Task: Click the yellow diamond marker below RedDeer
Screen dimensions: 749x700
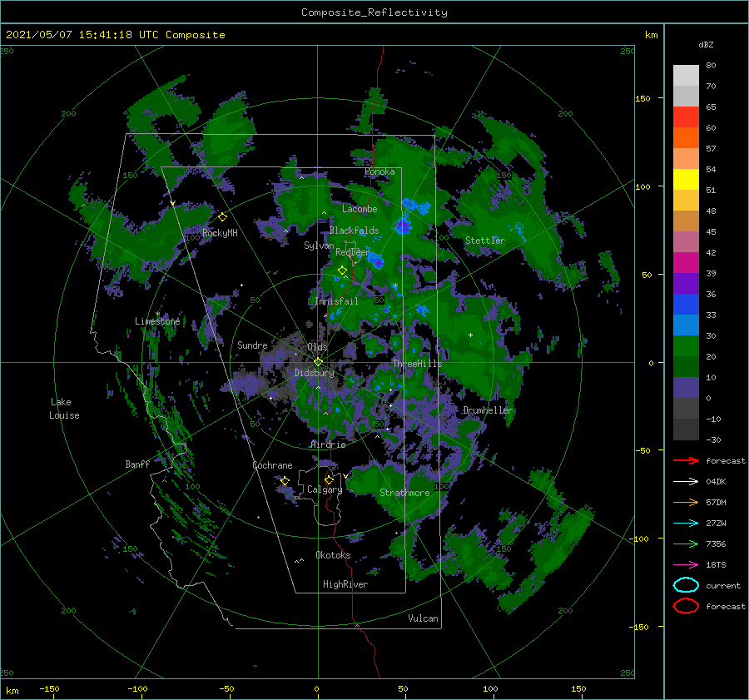Action: (342, 271)
